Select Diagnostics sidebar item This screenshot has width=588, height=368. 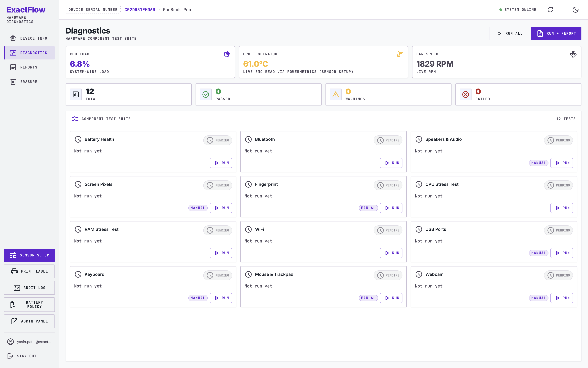[29, 53]
